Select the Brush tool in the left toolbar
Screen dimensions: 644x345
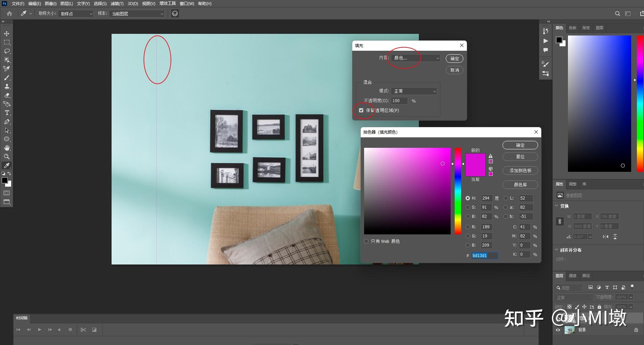(7, 78)
